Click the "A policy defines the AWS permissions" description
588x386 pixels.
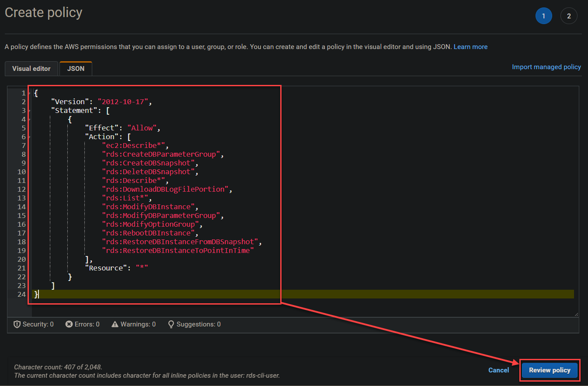[x=228, y=47]
